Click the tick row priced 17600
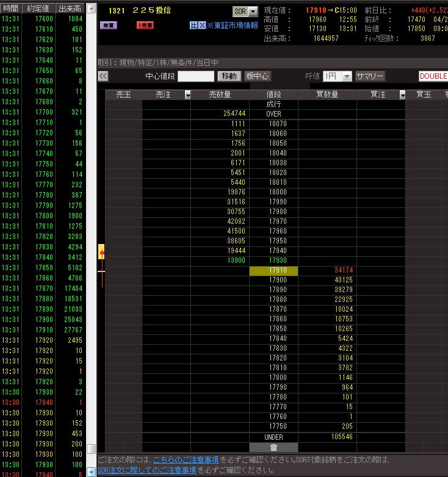448x477 pixels. [x=43, y=18]
